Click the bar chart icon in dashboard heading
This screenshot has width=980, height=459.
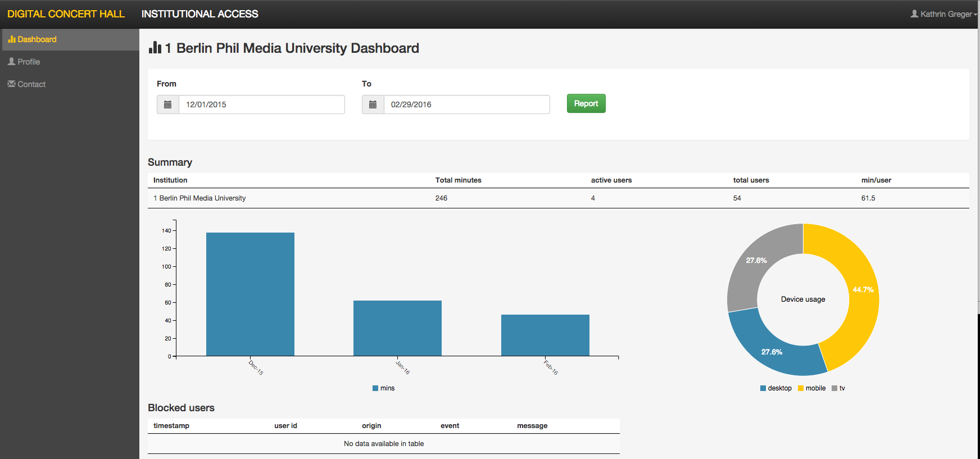pyautogui.click(x=155, y=48)
